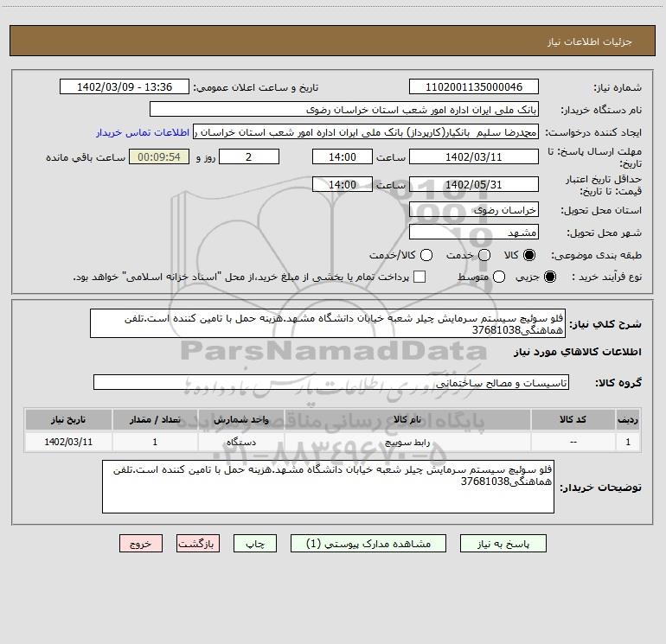Click the جزئیات اطلاعات نیاز page header
This screenshot has width=666, height=644.
[589, 41]
